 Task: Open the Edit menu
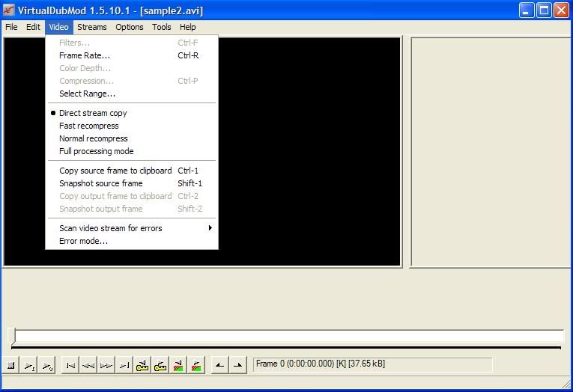tap(33, 27)
